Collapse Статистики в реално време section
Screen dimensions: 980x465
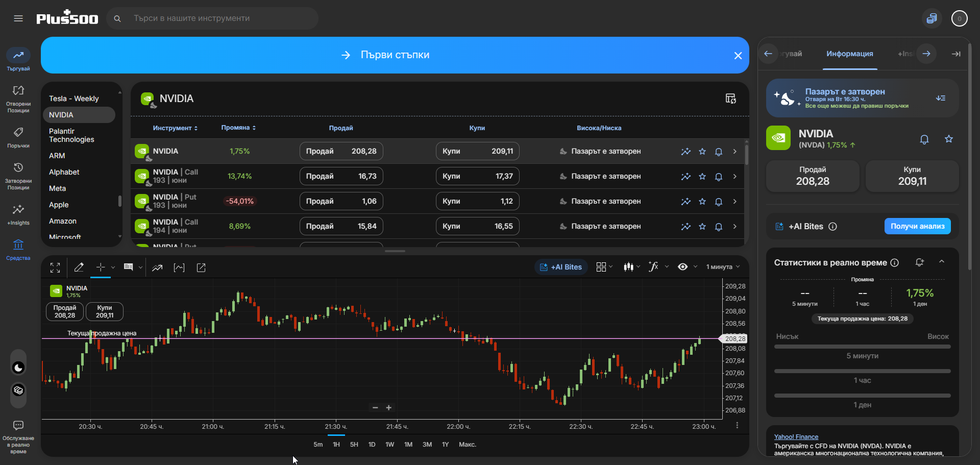click(x=942, y=262)
